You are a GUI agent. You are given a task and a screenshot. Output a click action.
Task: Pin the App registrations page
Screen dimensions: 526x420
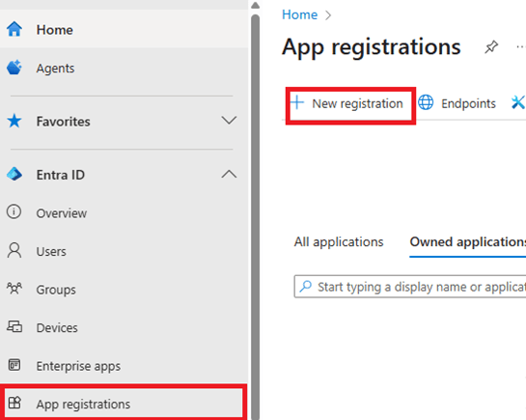point(491,47)
